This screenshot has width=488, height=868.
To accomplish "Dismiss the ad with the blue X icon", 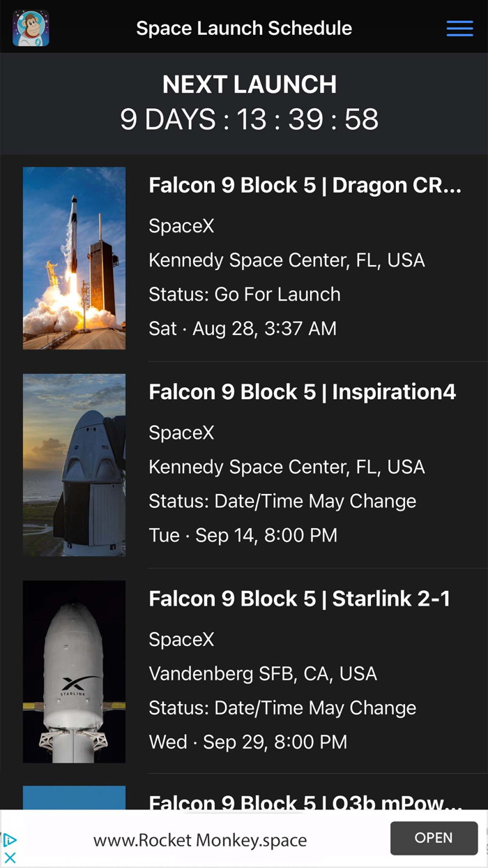I will [x=10, y=857].
